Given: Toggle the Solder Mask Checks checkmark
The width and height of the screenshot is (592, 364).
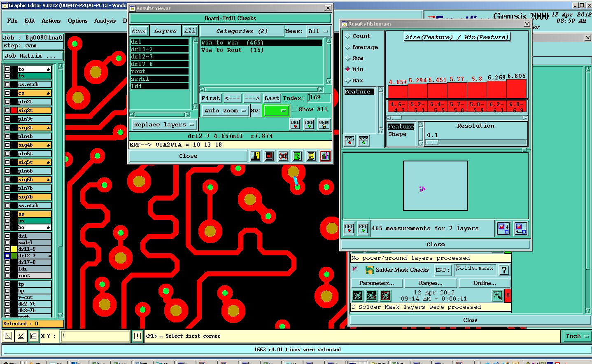Looking at the screenshot, I should (354, 269).
